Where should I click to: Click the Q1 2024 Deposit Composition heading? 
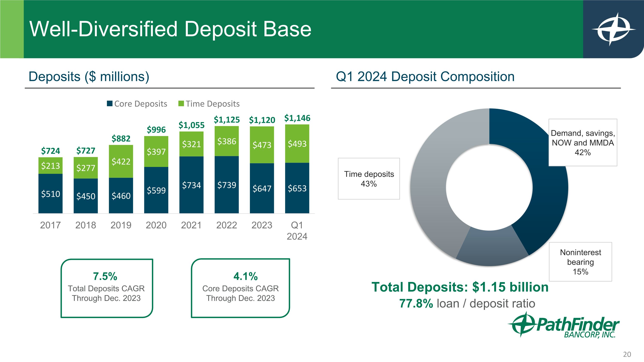point(425,76)
